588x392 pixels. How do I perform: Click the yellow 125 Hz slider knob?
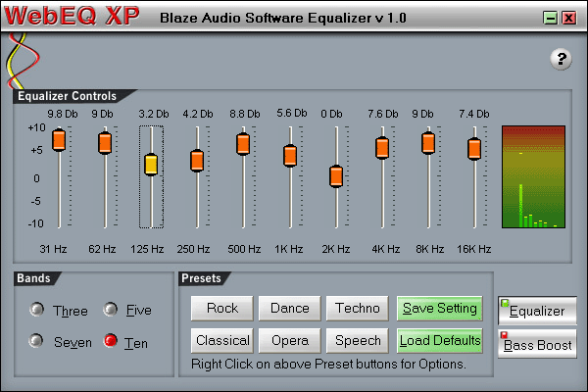tap(151, 165)
